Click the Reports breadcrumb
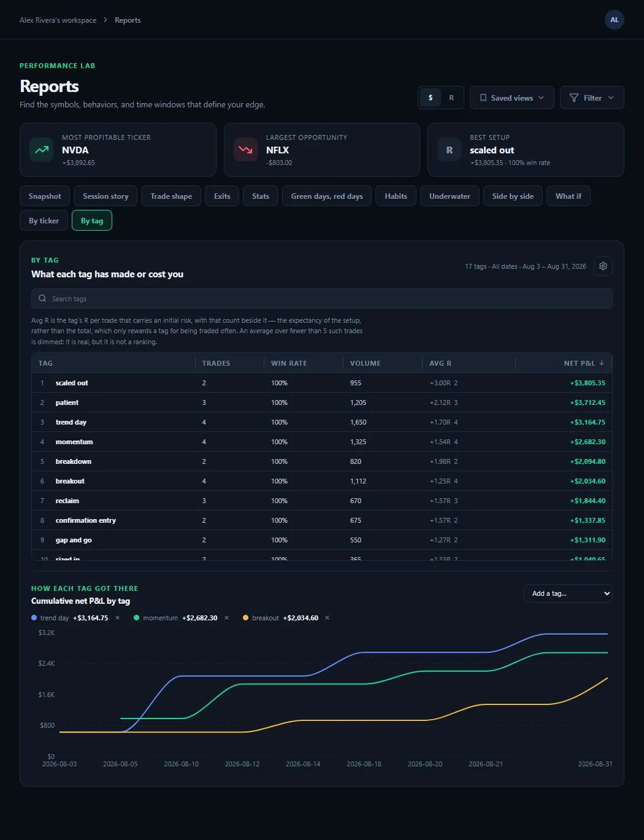 128,20
